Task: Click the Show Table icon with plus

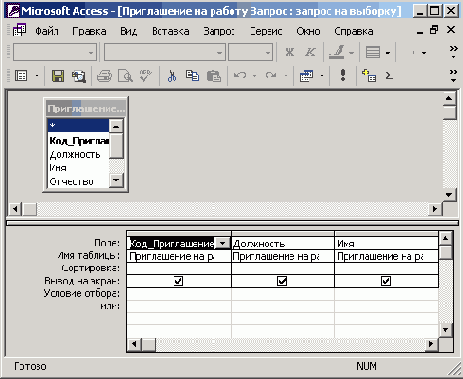Action: 369,76
